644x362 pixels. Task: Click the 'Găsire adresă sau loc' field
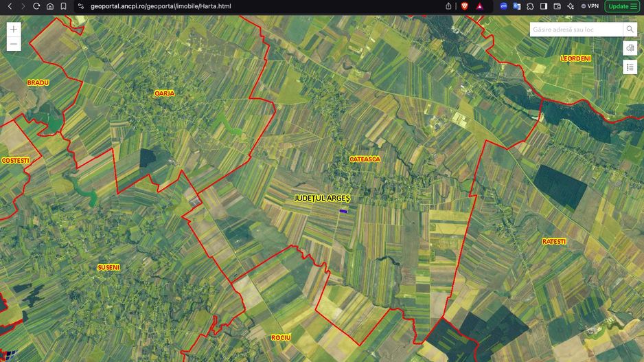(575, 30)
